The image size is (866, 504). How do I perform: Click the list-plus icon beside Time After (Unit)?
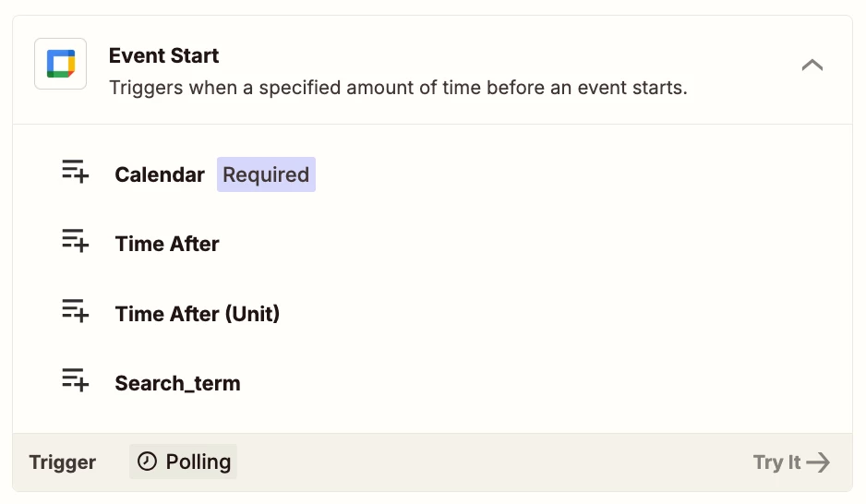click(75, 311)
